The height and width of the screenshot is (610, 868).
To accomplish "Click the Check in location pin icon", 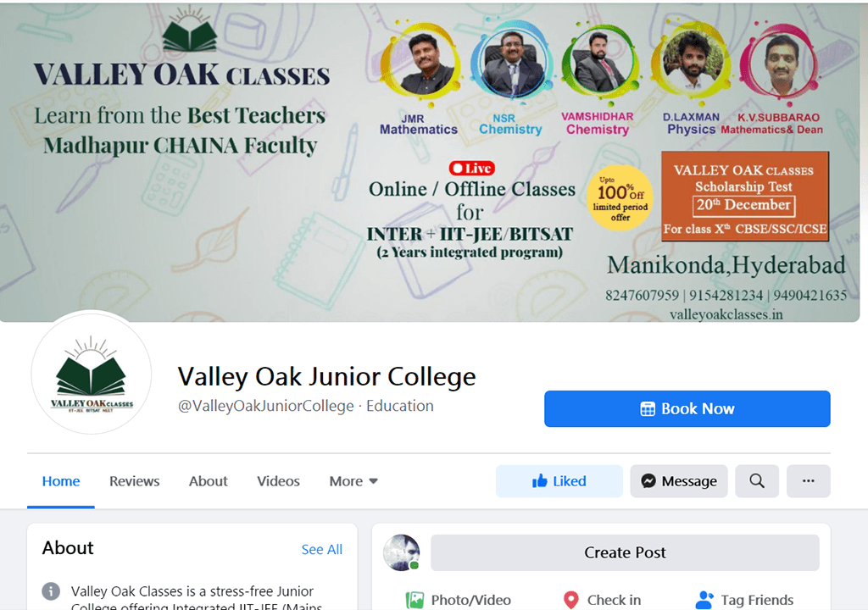I will pyautogui.click(x=570, y=600).
